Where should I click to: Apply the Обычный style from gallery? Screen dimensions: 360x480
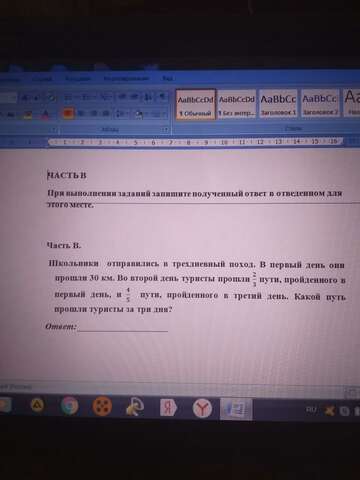click(x=196, y=104)
